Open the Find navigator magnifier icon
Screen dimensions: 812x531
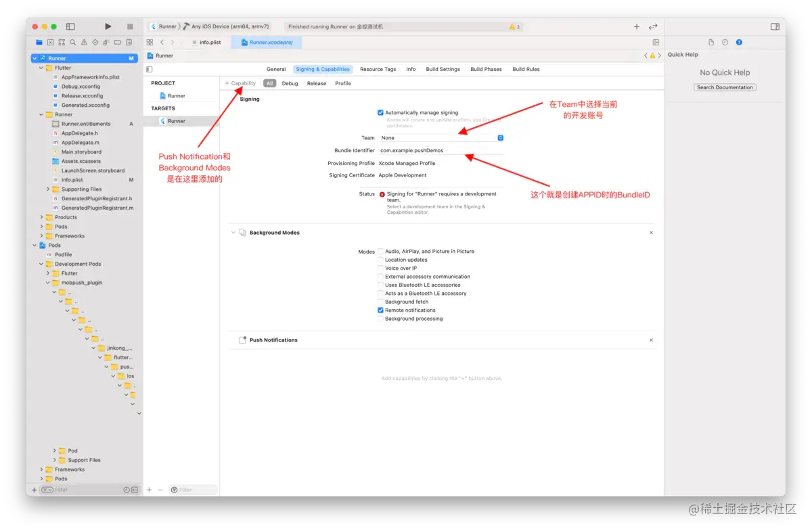(72, 42)
